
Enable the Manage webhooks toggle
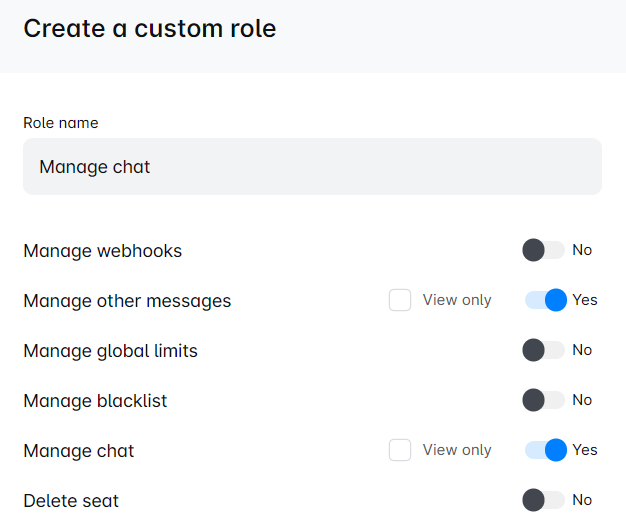click(544, 250)
